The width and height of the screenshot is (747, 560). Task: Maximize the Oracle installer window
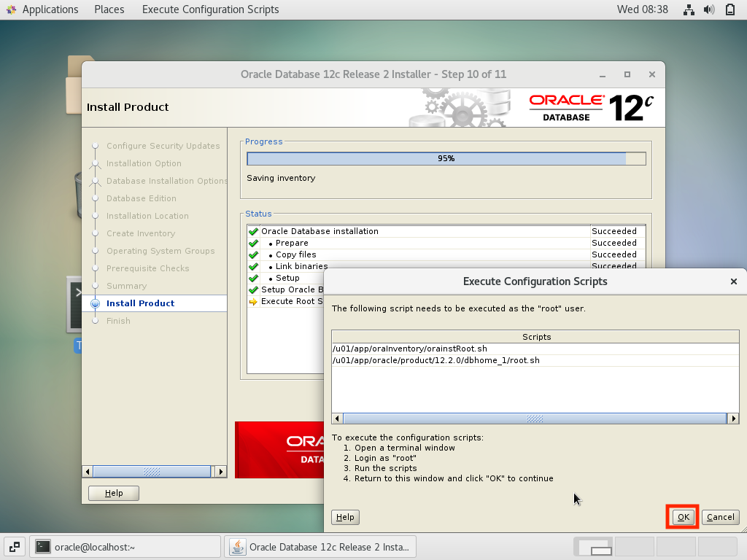(627, 75)
